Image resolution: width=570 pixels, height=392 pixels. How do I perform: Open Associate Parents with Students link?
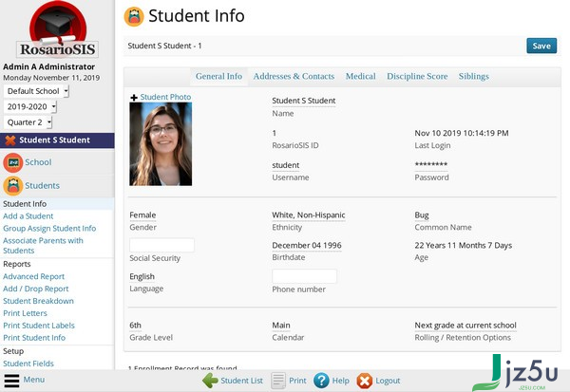click(43, 246)
